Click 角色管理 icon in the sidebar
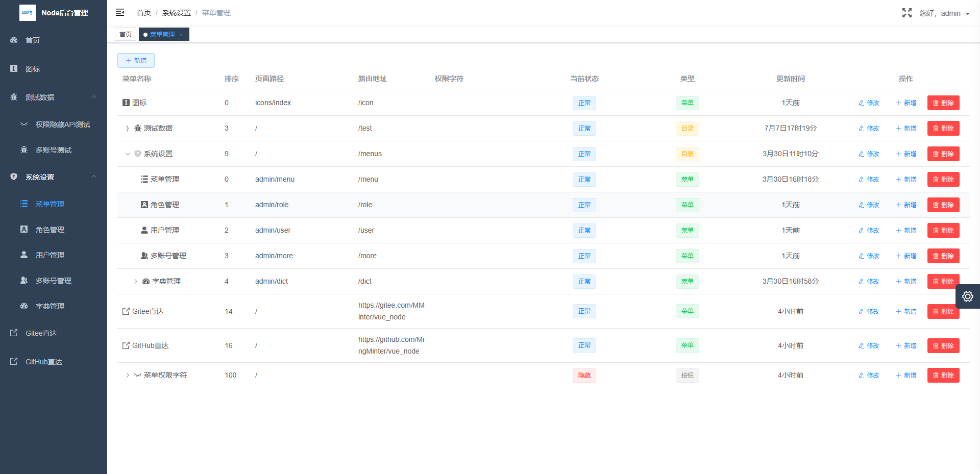Viewport: 980px width, 474px height. click(x=24, y=229)
